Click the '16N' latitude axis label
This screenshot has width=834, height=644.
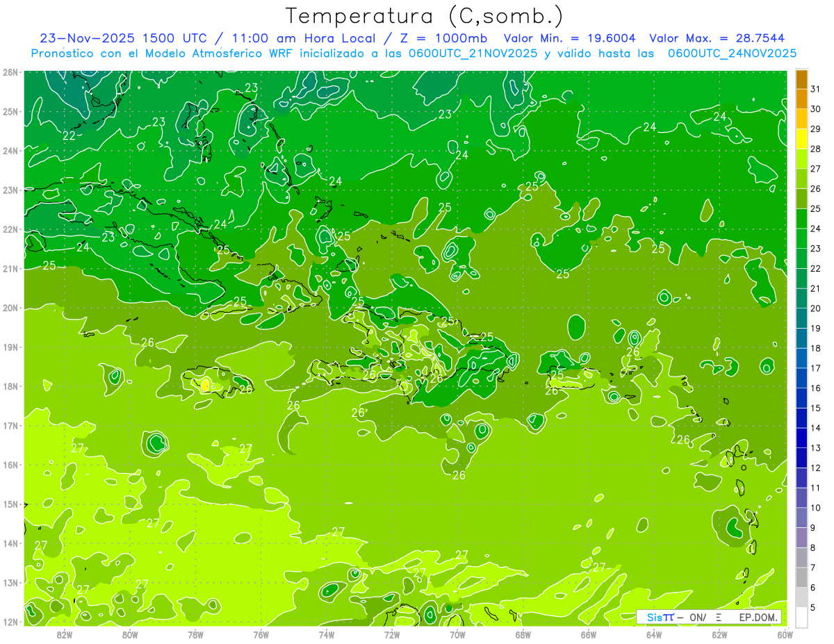(x=10, y=465)
